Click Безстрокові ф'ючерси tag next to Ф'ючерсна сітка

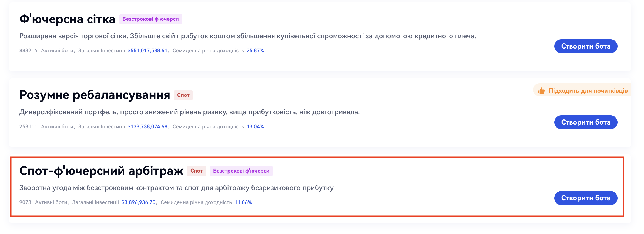click(x=150, y=19)
